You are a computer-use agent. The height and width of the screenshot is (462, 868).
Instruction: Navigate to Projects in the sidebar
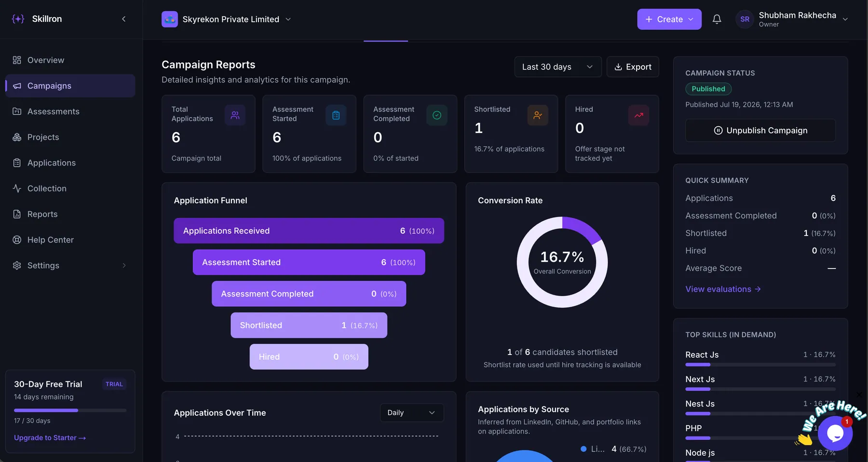click(70, 137)
